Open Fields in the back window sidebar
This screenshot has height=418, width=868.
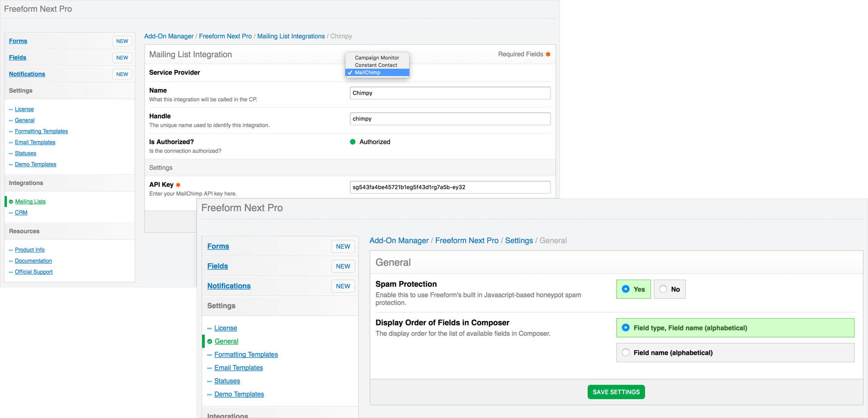pyautogui.click(x=18, y=58)
